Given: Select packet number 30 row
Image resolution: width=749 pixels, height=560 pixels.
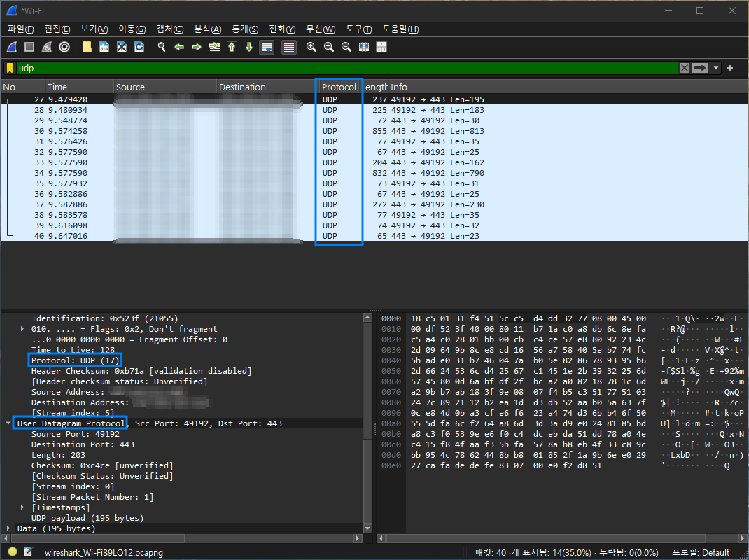Looking at the screenshot, I should click(x=374, y=131).
